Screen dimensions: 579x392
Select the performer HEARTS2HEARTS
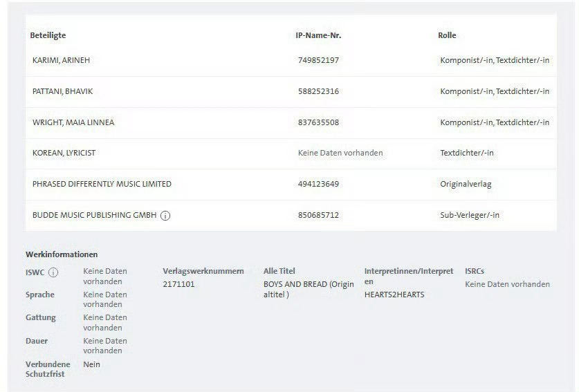394,295
